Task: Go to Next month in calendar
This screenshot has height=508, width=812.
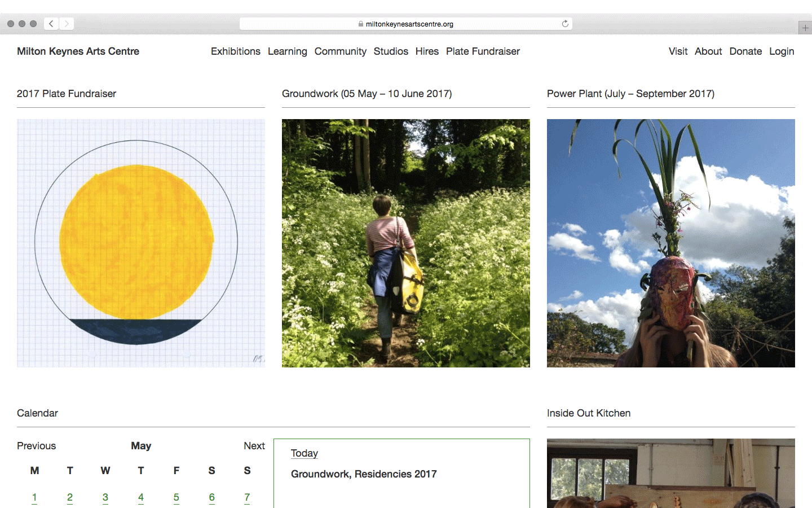Action: (x=254, y=446)
